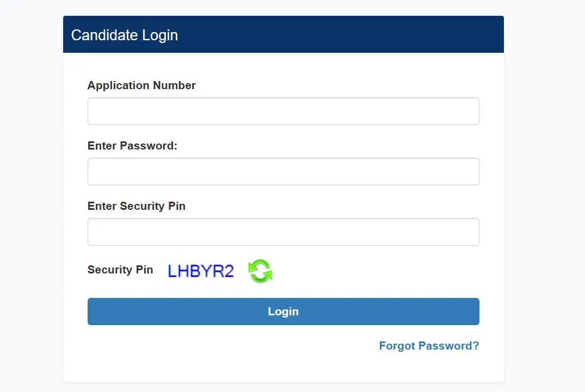Viewport: 585px width, 392px height.
Task: Click the Security Pin label
Action: tap(120, 270)
